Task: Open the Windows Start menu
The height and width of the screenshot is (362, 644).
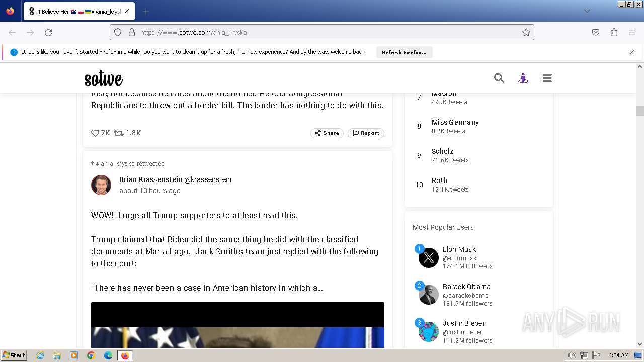Action: (14, 355)
